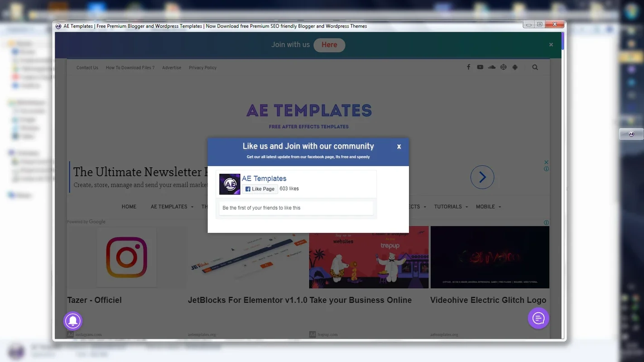The width and height of the screenshot is (644, 362).
Task: Click 'Like us and Join with our community' heading
Action: [308, 146]
